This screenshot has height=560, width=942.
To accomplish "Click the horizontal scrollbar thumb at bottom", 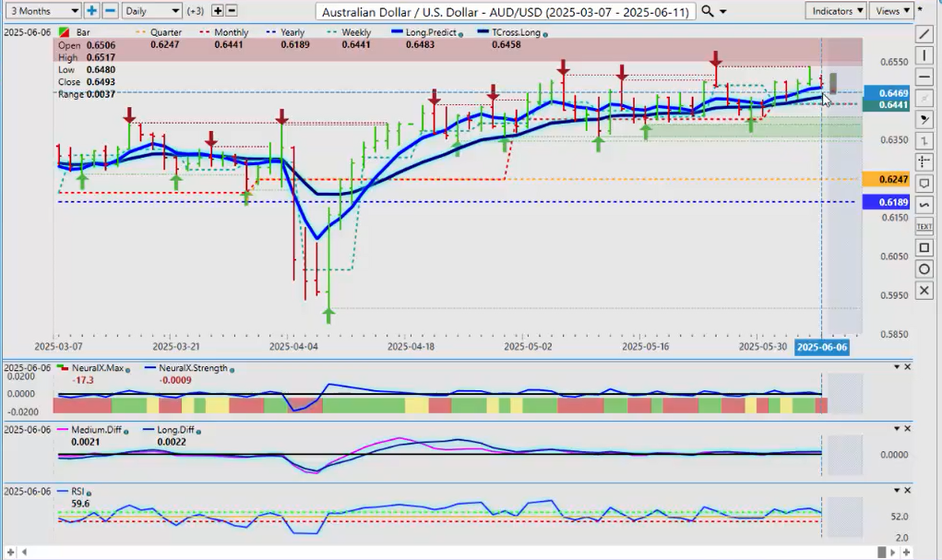I will [x=881, y=552].
